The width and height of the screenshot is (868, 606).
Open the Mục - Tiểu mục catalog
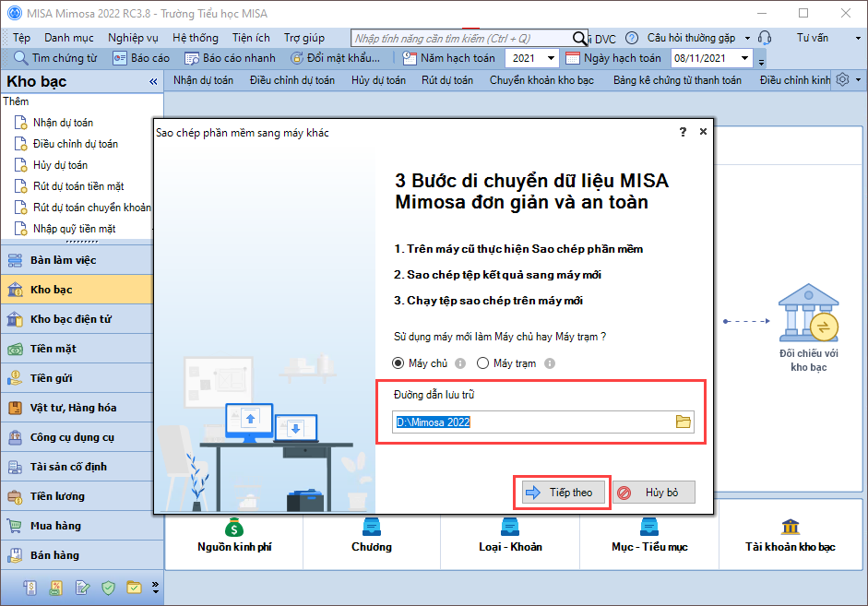pyautogui.click(x=649, y=535)
